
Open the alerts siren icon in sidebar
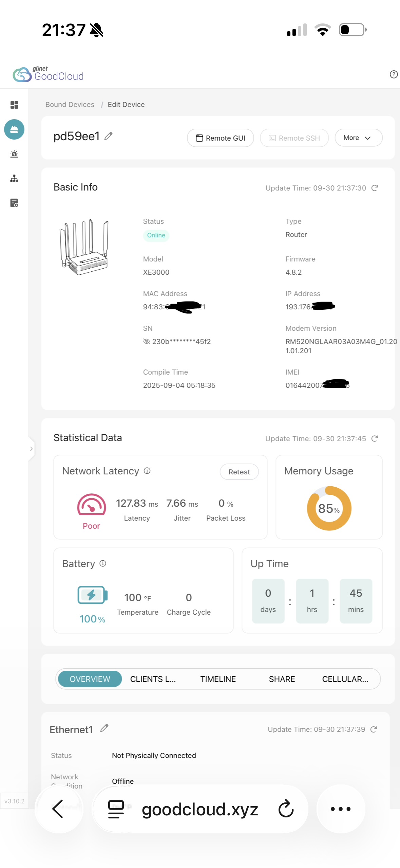[x=14, y=154]
